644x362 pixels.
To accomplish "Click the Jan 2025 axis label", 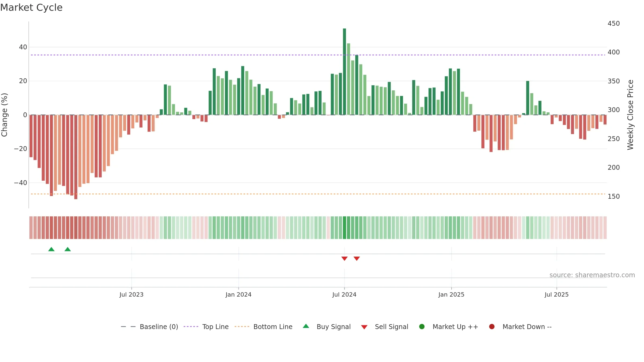I will point(451,295).
